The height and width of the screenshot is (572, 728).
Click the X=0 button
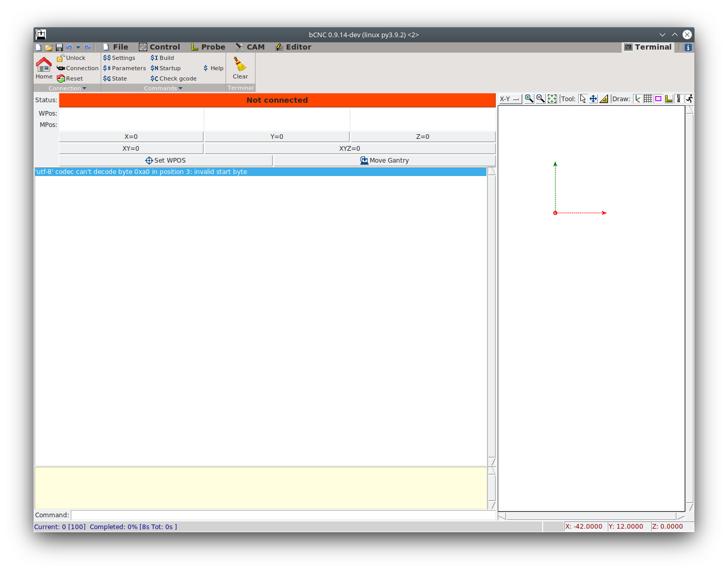tap(131, 137)
